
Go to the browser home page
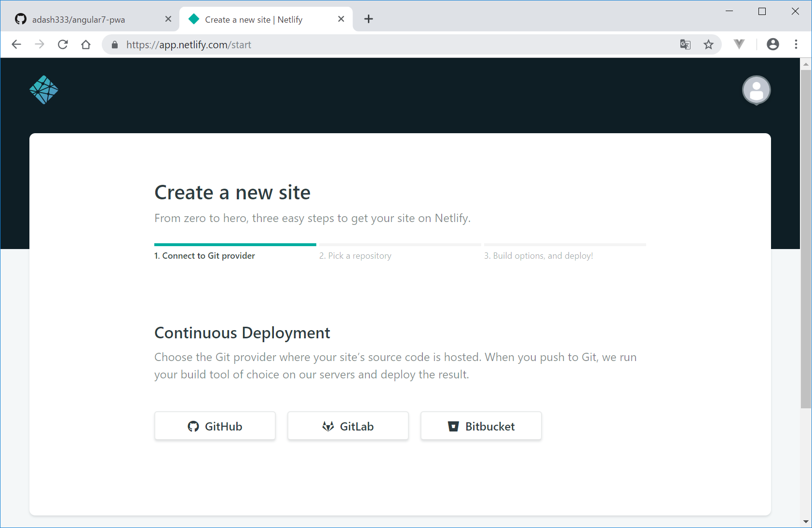(x=86, y=44)
